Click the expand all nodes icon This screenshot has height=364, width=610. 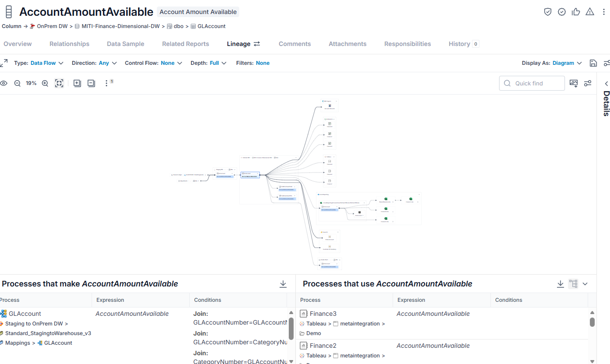coord(77,83)
